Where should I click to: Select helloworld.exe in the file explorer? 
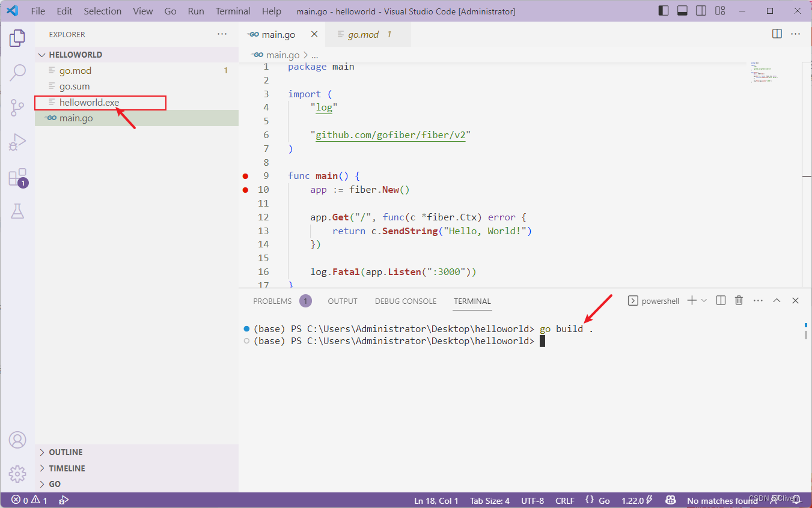coord(136,103)
